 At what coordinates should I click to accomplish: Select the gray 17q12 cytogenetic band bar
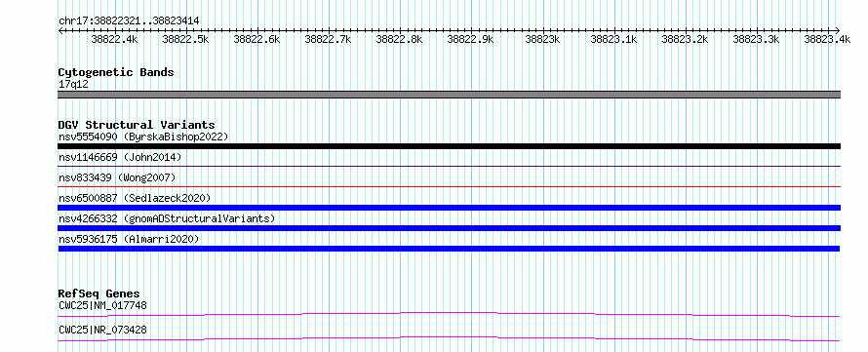tap(450, 95)
